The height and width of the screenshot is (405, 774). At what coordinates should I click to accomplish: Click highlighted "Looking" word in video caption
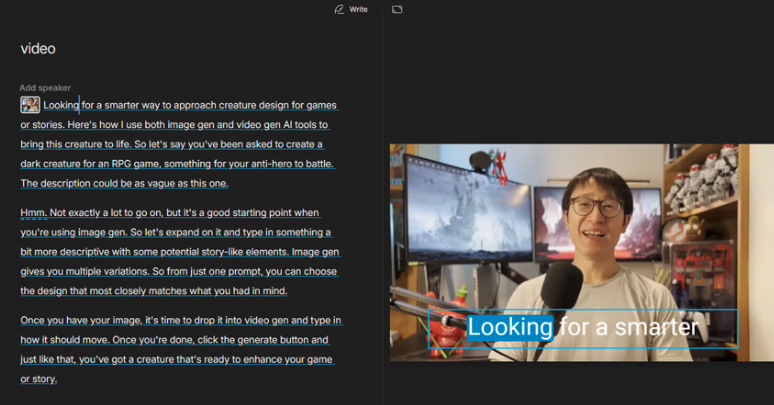click(510, 327)
